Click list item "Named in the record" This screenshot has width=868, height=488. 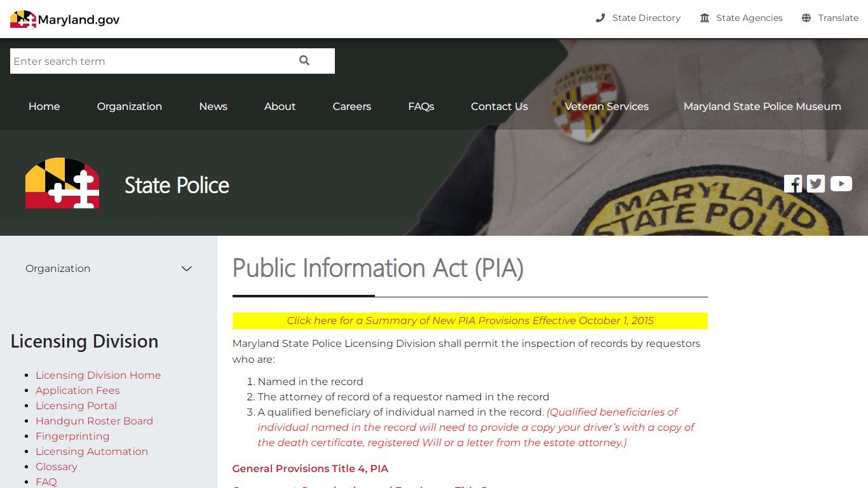311,381
